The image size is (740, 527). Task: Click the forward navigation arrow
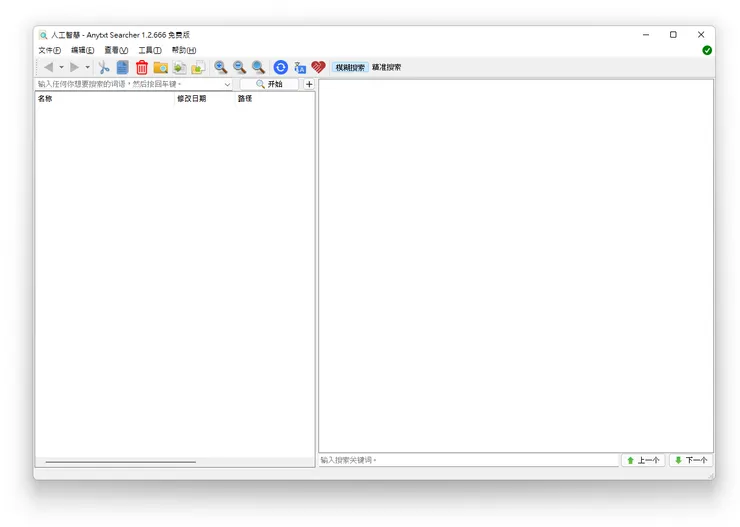[75, 67]
